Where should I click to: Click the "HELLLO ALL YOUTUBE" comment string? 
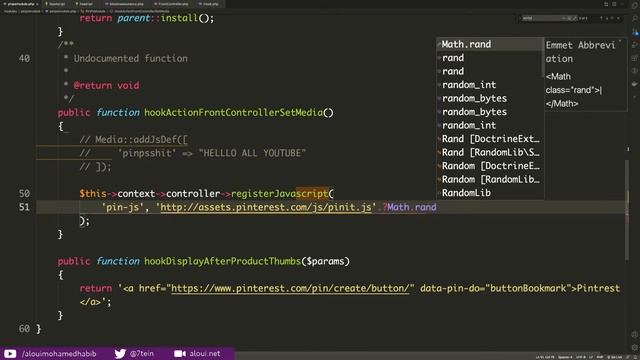[x=252, y=153]
